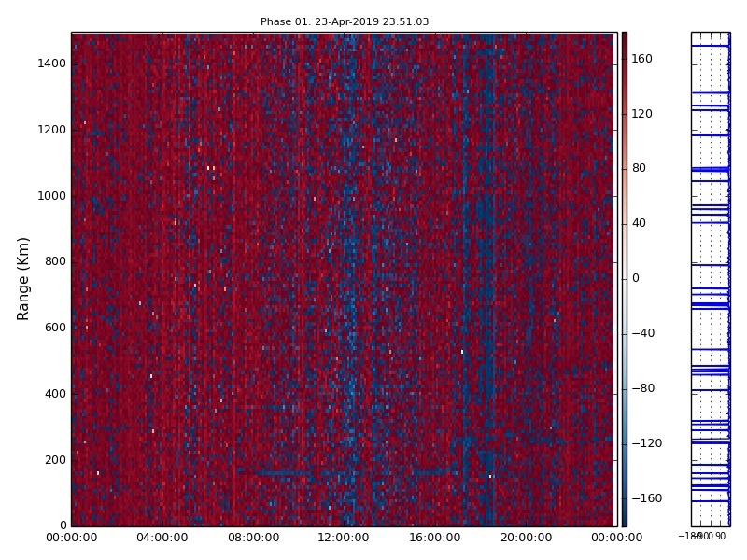The width and height of the screenshot is (747, 560).
Task: Click the dark red top of the colorbar
Action: pyautogui.click(x=625, y=38)
